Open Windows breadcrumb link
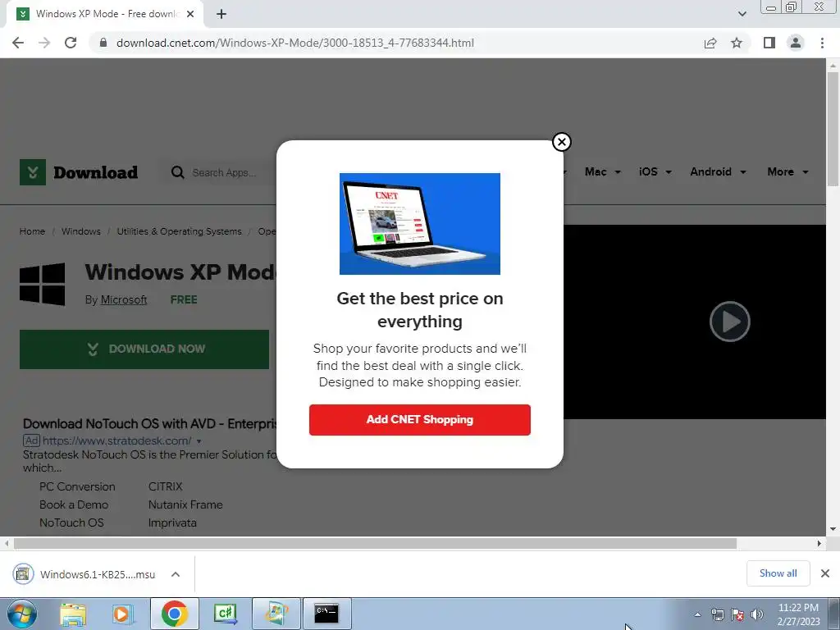Viewport: 840px width, 630px height. (x=81, y=231)
